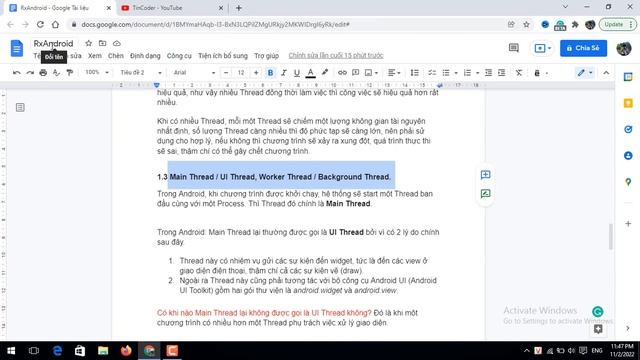640x360 pixels.
Task: Open the Công cụ menu
Action: point(179,56)
